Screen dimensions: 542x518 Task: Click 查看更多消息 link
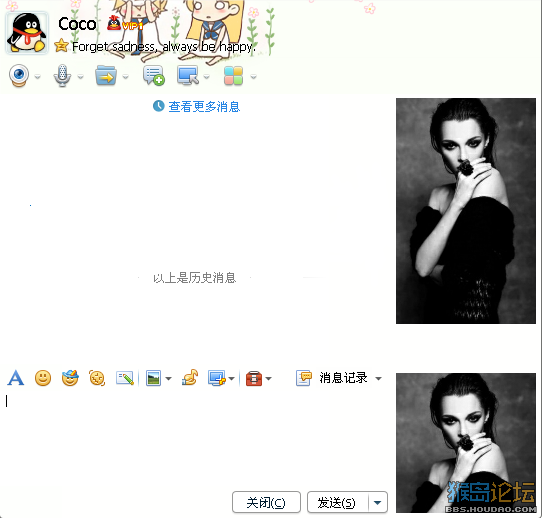click(204, 106)
